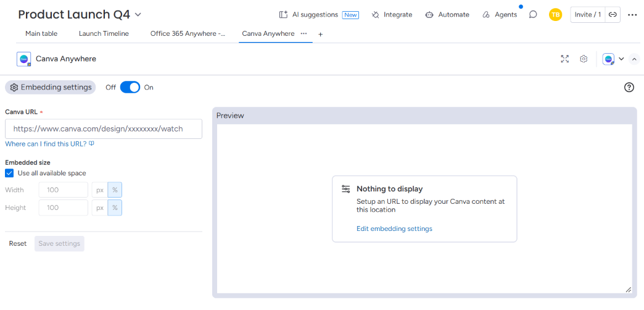Screen dimensions: 644x310
Task: Click the preview resize handle corner
Action: (628, 290)
